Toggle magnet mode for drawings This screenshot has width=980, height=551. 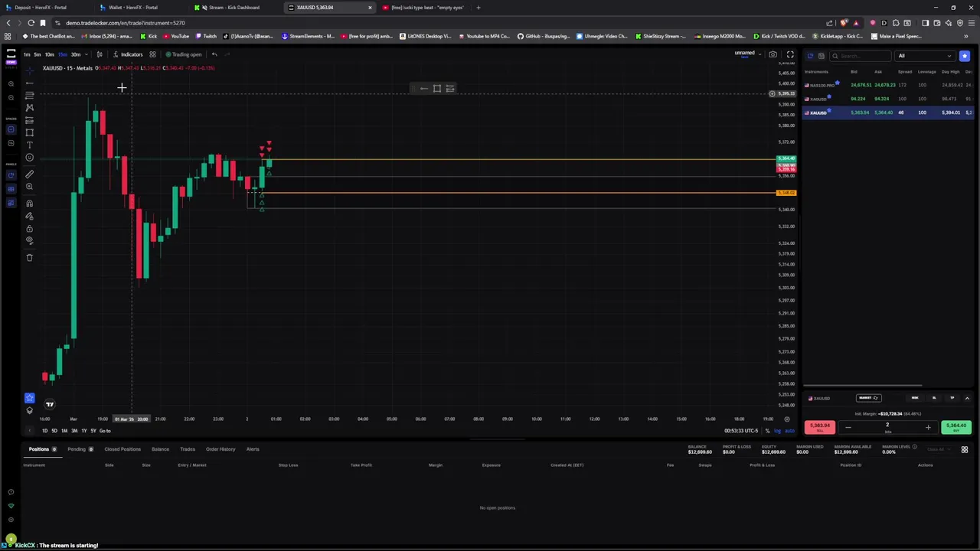(30, 203)
